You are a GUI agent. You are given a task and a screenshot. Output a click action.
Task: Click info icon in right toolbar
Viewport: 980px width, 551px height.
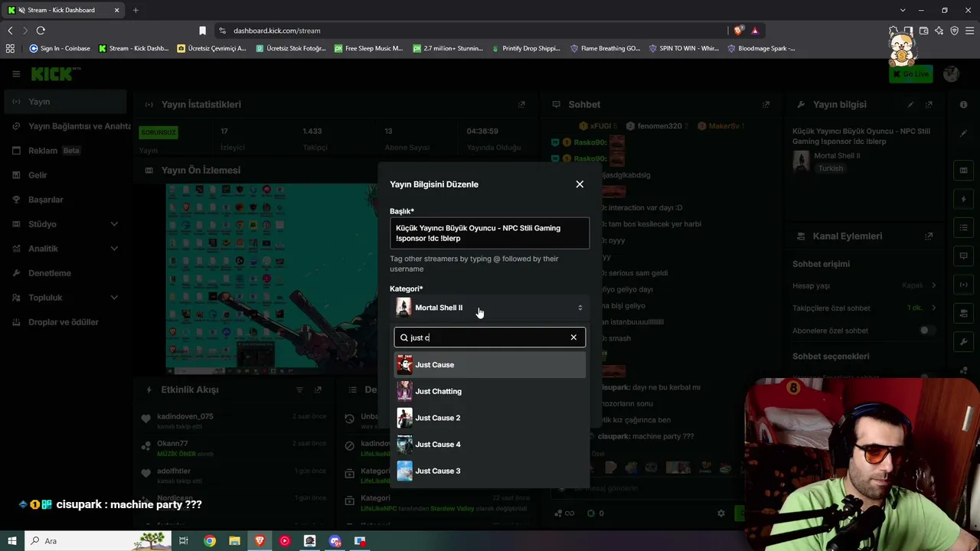pyautogui.click(x=963, y=105)
